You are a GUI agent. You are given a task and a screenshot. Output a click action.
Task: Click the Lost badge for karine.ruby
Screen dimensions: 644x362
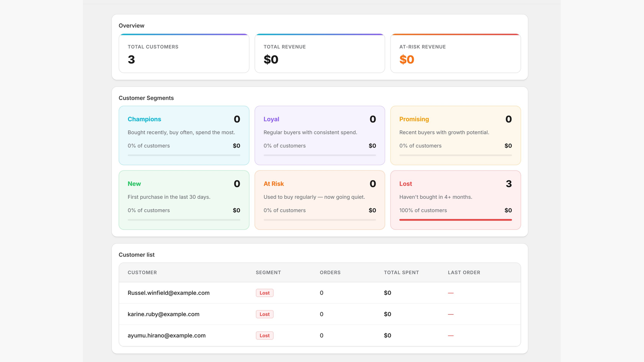point(264,314)
